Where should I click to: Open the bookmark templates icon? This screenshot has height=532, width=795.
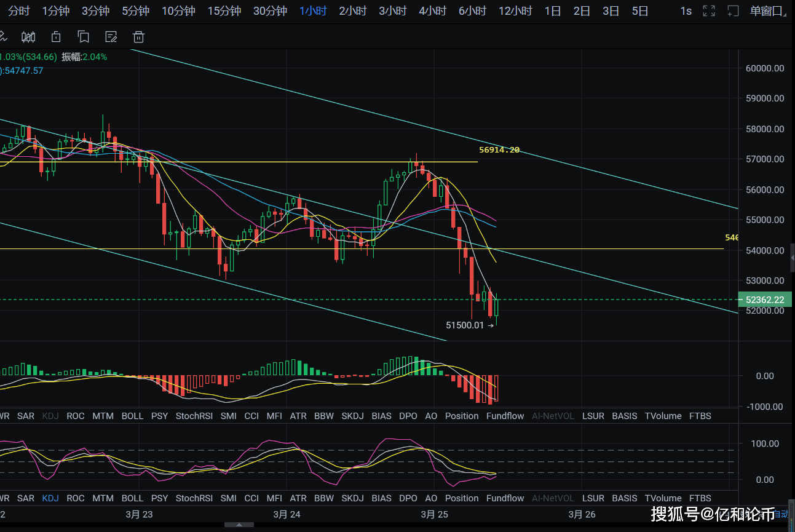coord(84,37)
